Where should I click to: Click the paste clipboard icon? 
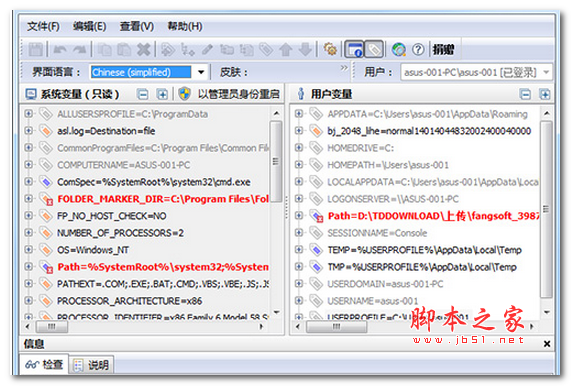(x=124, y=49)
